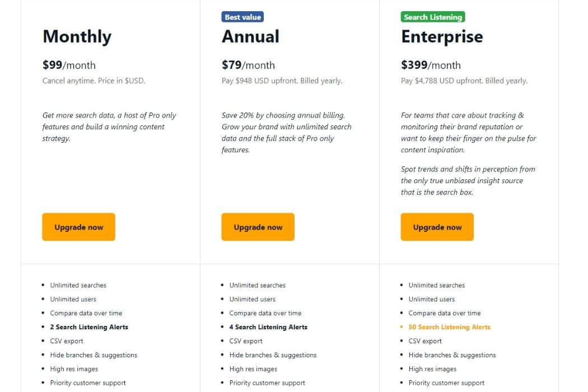The width and height of the screenshot is (588, 392).
Task: Select the Enterprise plan heading
Action: click(442, 37)
